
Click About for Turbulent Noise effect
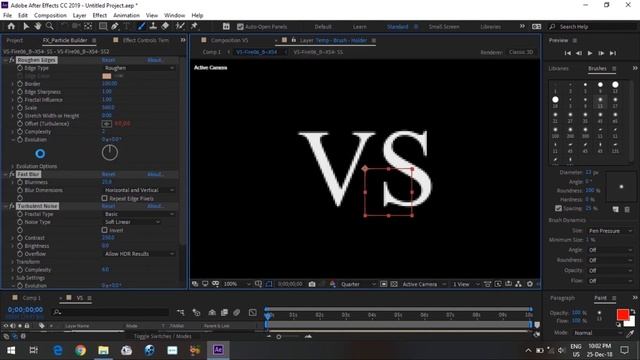tap(155, 206)
